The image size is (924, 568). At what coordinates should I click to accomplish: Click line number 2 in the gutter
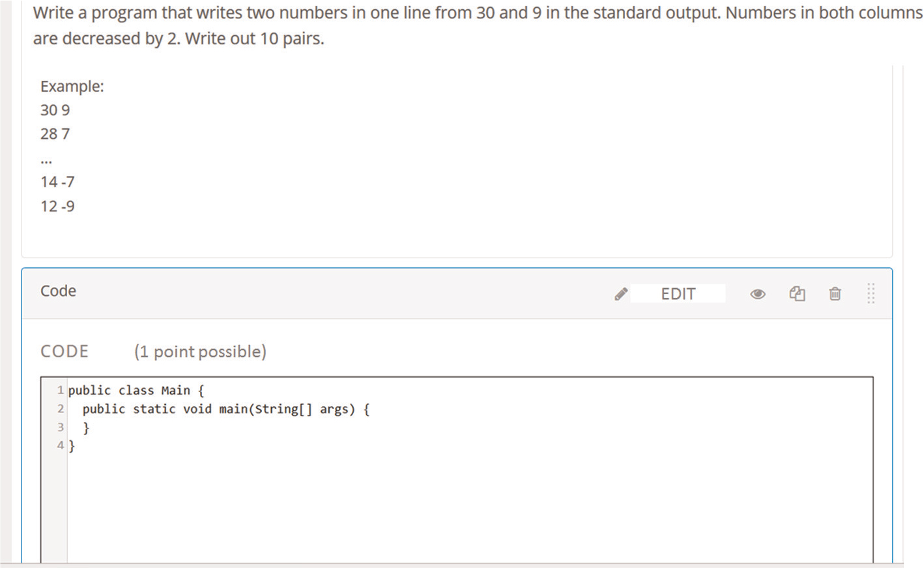(60, 409)
